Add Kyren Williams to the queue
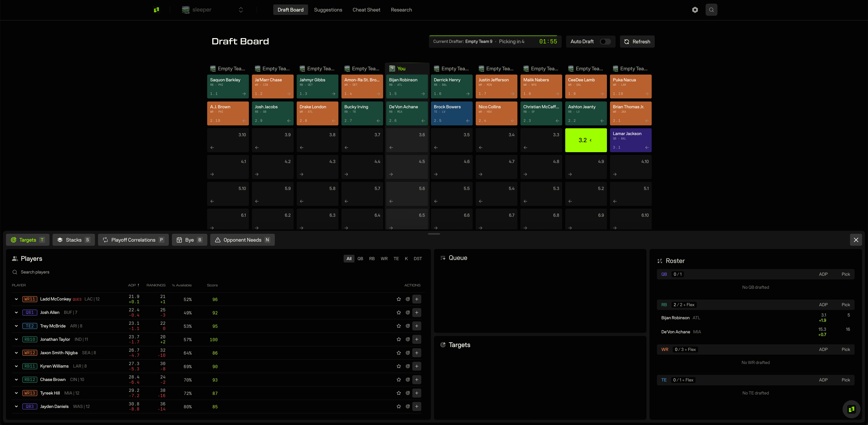This screenshot has width=868, height=425. [417, 366]
